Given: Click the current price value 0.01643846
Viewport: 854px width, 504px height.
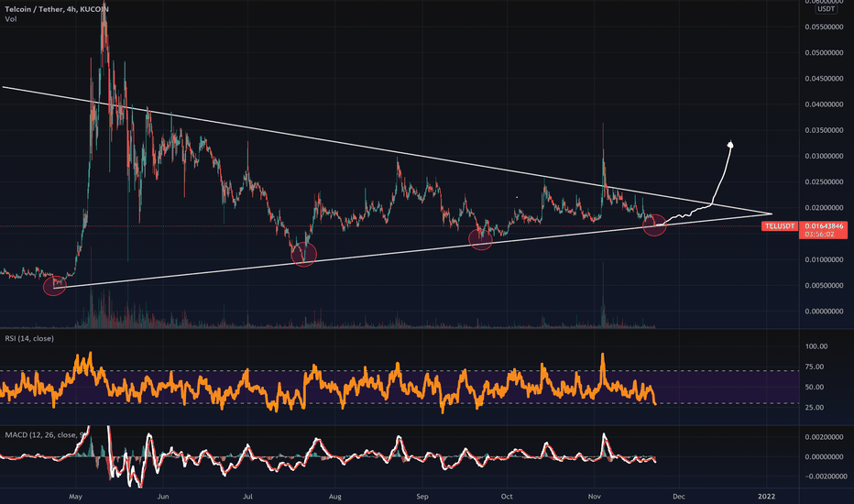Looking at the screenshot, I should point(824,226).
